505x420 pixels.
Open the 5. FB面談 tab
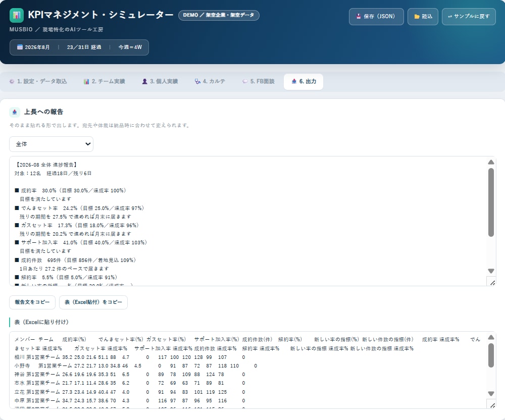coord(258,81)
